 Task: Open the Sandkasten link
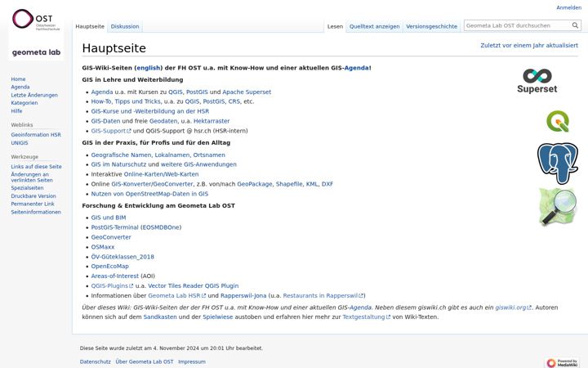coord(160,317)
